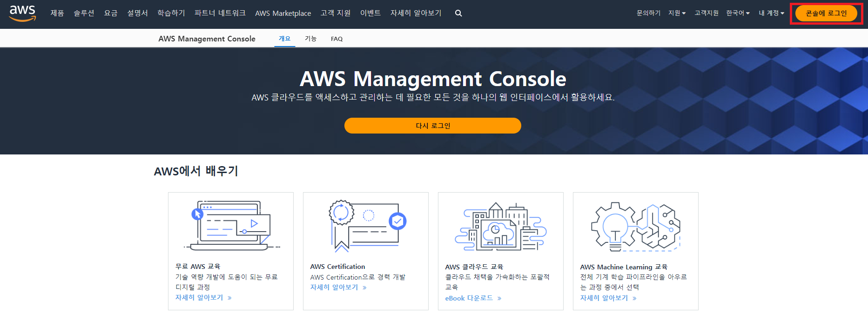
Task: Switch to the 기능 tab
Action: 310,39
